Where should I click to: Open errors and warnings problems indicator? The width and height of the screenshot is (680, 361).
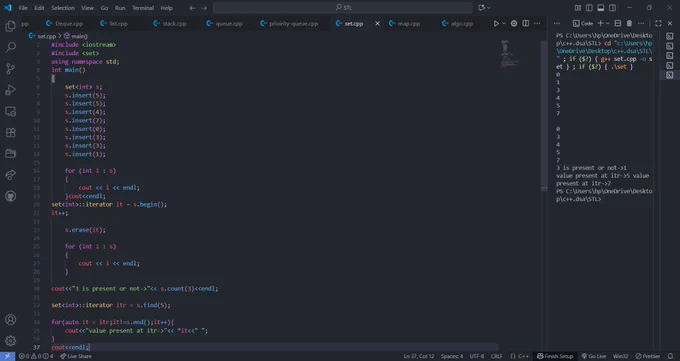36,356
